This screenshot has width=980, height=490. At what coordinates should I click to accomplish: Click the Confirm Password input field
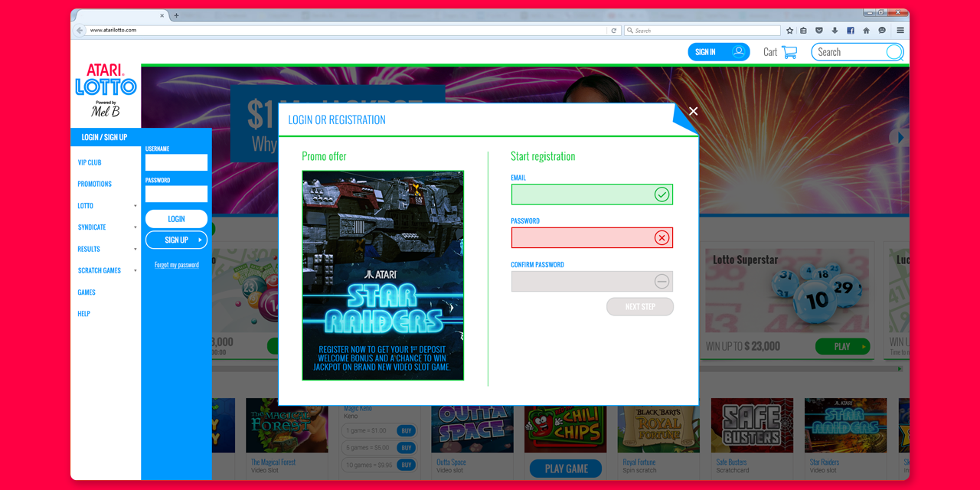pyautogui.click(x=592, y=282)
